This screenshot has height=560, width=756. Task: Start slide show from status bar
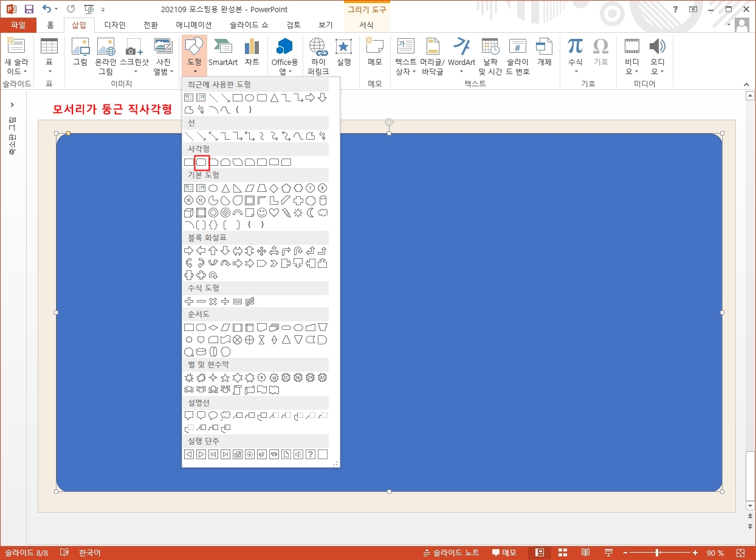click(x=608, y=553)
